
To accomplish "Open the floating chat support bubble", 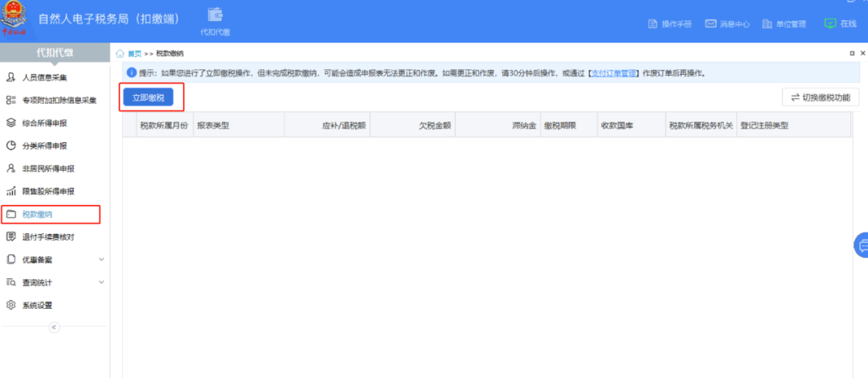I will pos(862,245).
